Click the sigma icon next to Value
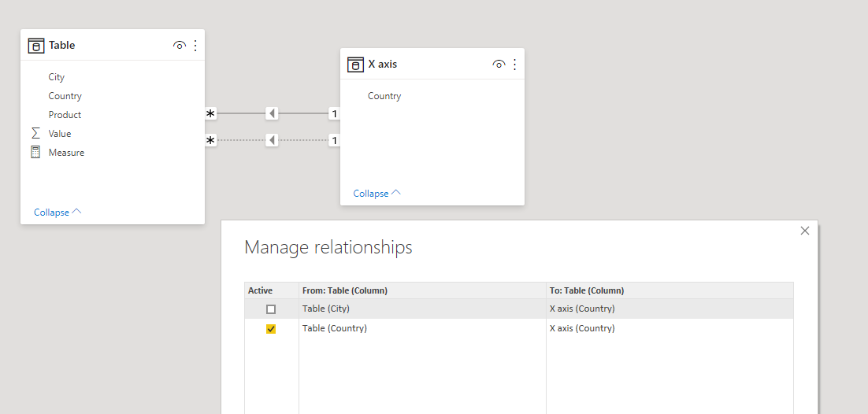The height and width of the screenshot is (414, 868). tap(36, 133)
